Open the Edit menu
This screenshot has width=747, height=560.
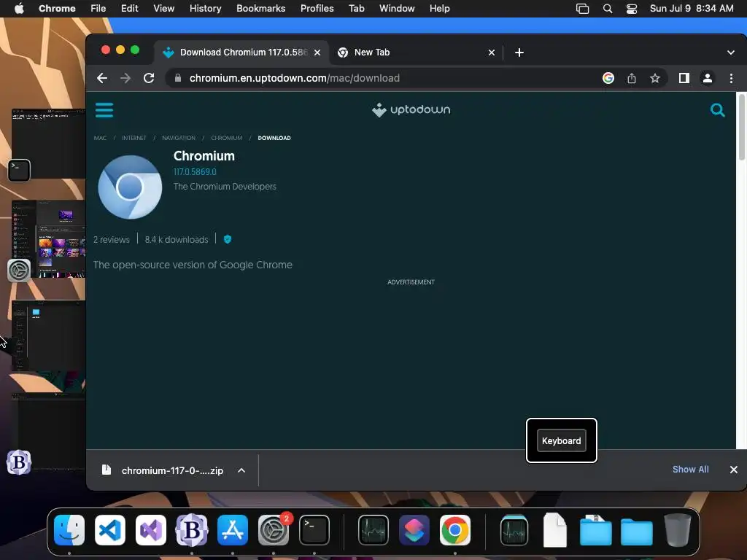[x=129, y=9]
